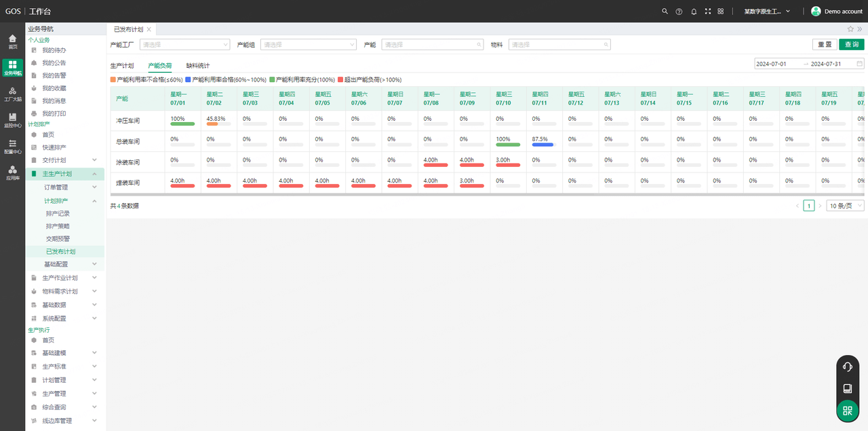Switch to the 生产计划 tab

point(122,66)
